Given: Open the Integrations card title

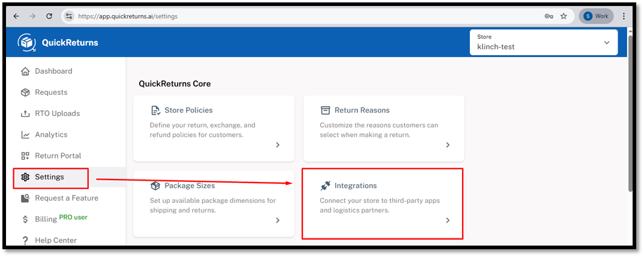Looking at the screenshot, I should [356, 186].
